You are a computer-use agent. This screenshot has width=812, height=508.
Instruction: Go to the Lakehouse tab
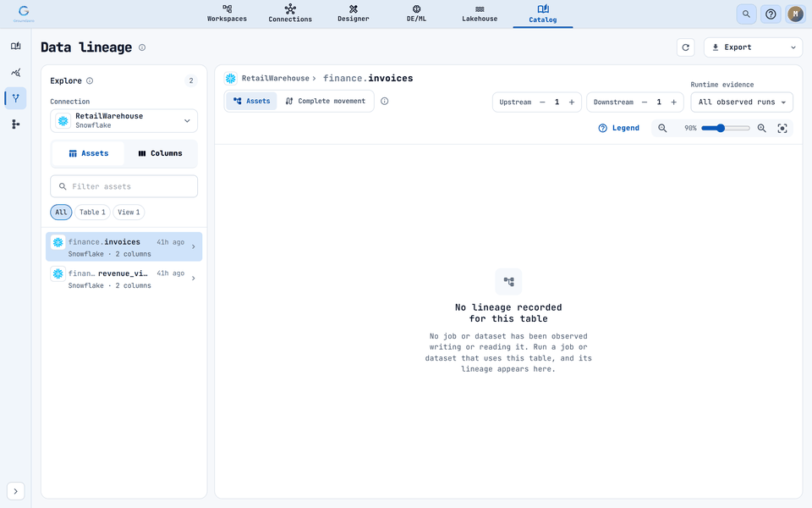480,14
